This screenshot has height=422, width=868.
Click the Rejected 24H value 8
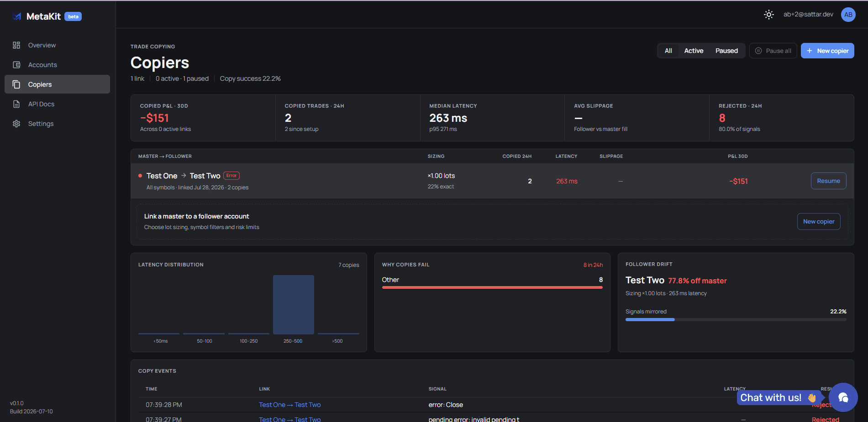pyautogui.click(x=722, y=118)
